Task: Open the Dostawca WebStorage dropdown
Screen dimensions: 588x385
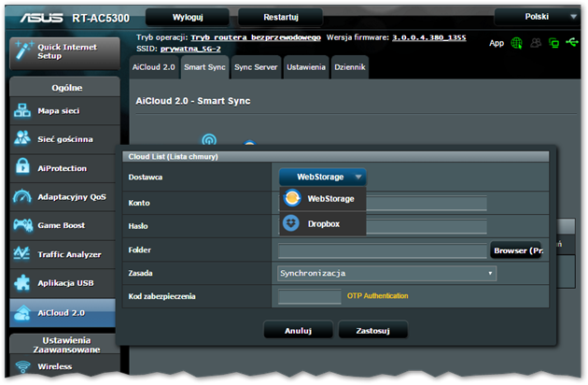Action: (323, 177)
